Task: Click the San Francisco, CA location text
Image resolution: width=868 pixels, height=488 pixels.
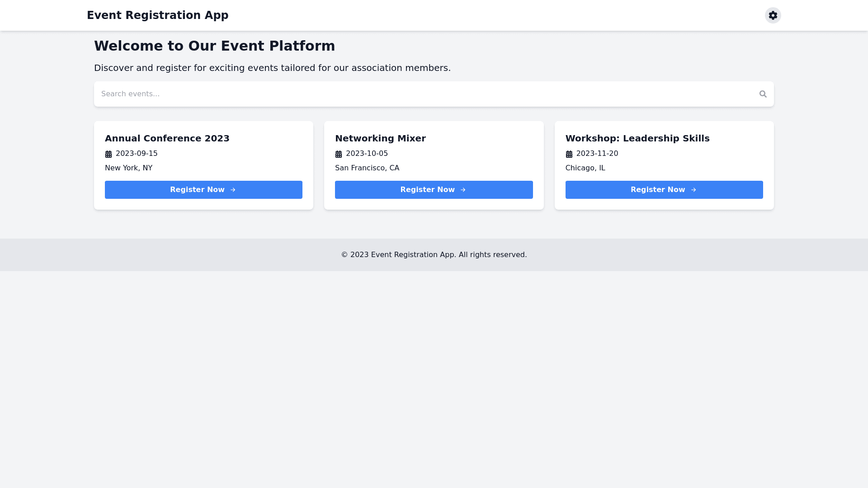Action: [367, 168]
